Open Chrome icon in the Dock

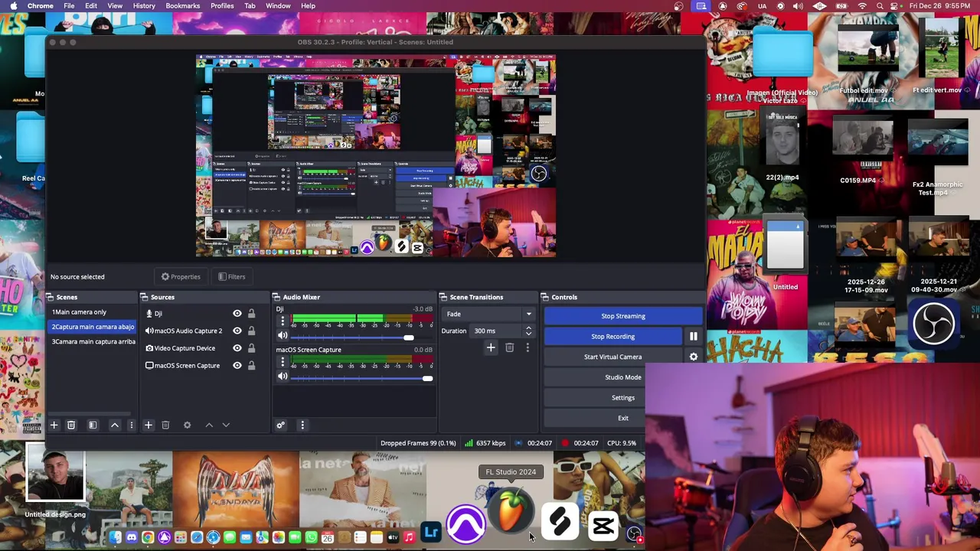tap(148, 538)
